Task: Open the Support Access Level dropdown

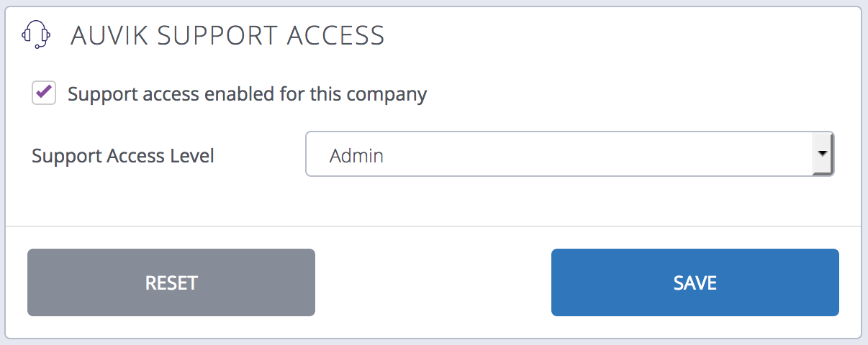Action: click(569, 154)
